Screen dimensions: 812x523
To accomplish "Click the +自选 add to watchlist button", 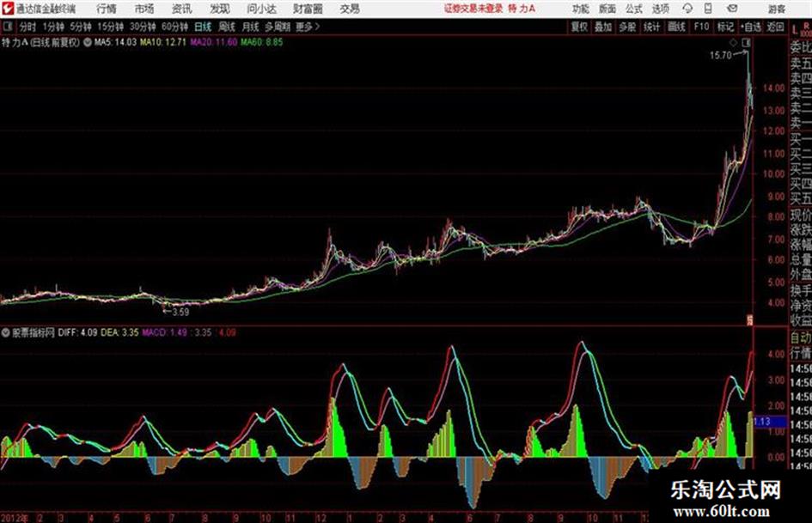I will [751, 27].
